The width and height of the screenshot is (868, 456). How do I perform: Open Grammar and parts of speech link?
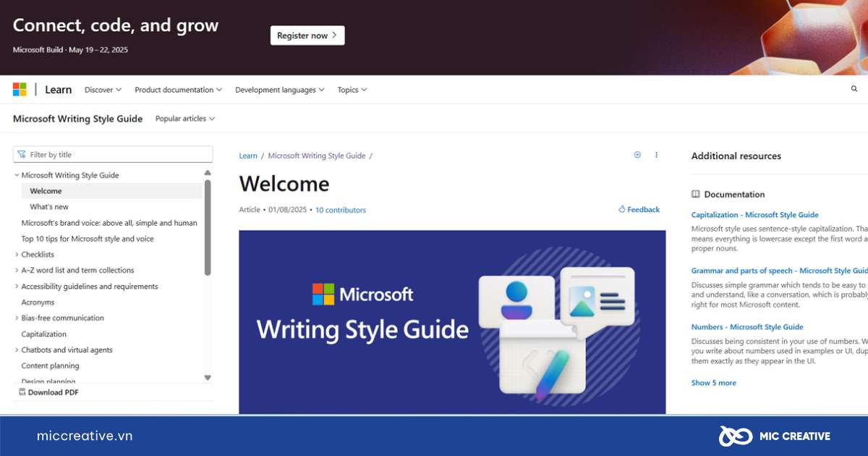pos(780,271)
